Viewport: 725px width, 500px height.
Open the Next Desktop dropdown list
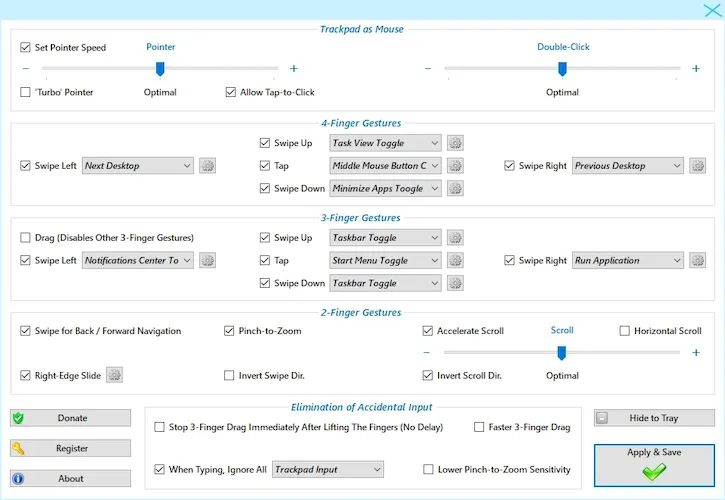pyautogui.click(x=138, y=166)
